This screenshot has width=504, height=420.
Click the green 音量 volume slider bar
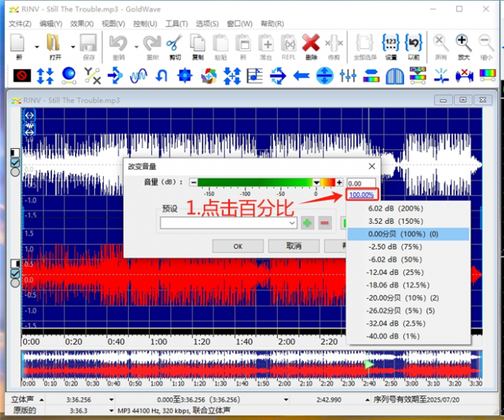tap(267, 182)
